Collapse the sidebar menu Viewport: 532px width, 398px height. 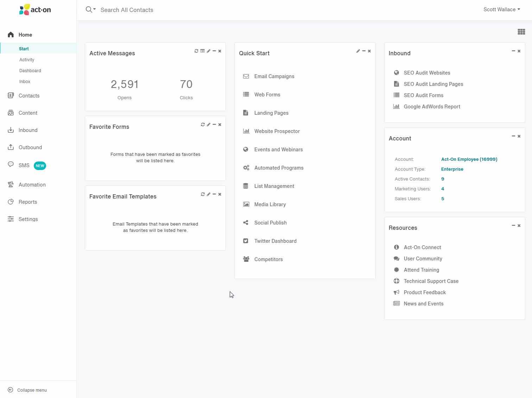click(x=27, y=390)
